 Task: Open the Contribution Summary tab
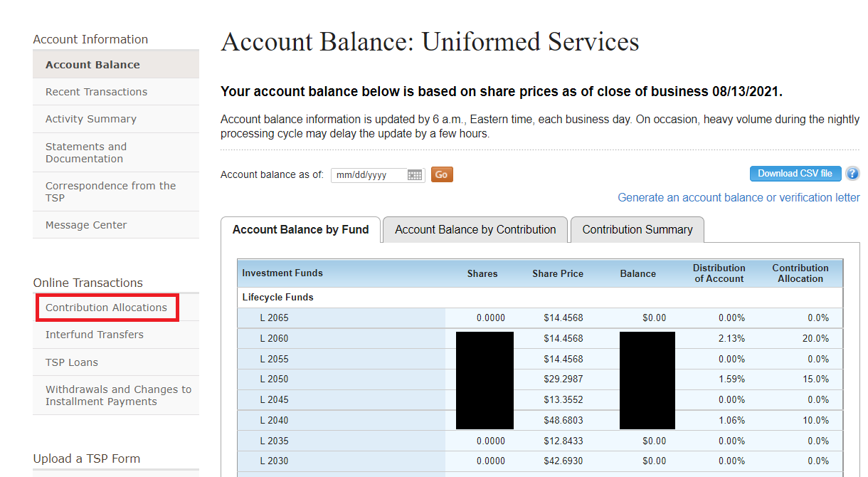[x=637, y=229]
